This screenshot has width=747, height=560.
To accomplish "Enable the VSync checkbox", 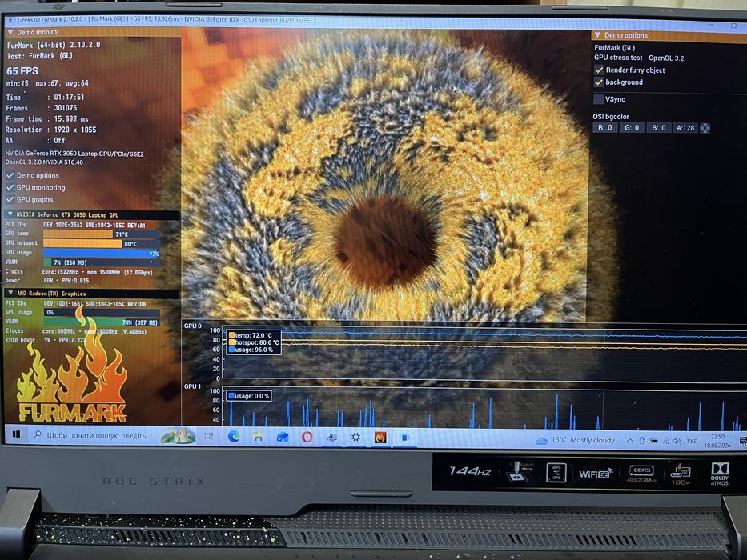I will [x=598, y=99].
